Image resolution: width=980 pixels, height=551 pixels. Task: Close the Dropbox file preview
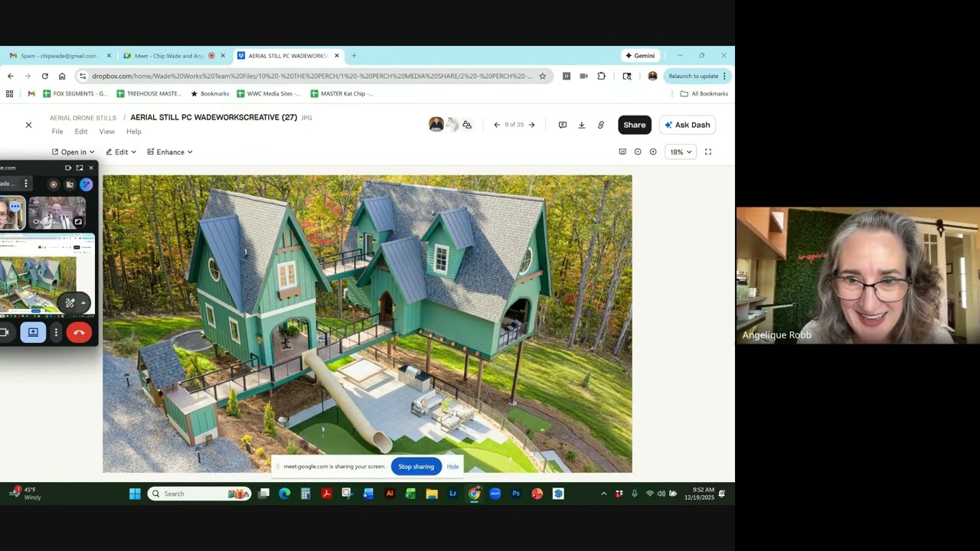(x=28, y=125)
